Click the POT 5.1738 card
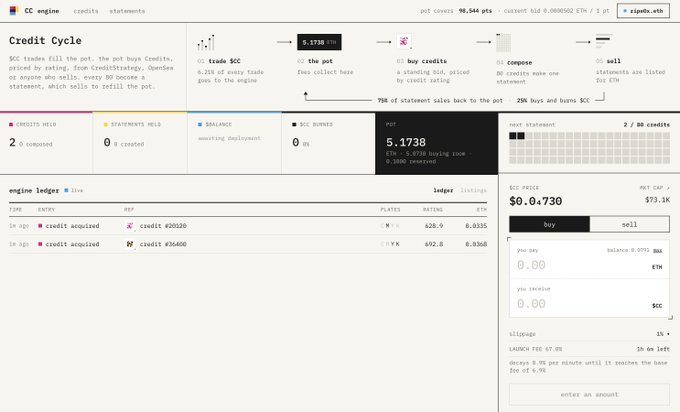Image resolution: width=680 pixels, height=412 pixels. (x=437, y=144)
